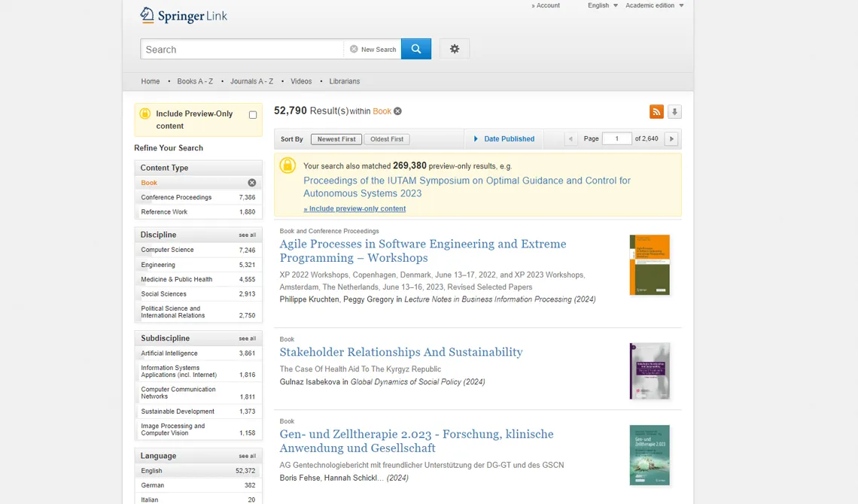The width and height of the screenshot is (858, 504).
Task: Filter by Engineering discipline
Action: point(198,265)
